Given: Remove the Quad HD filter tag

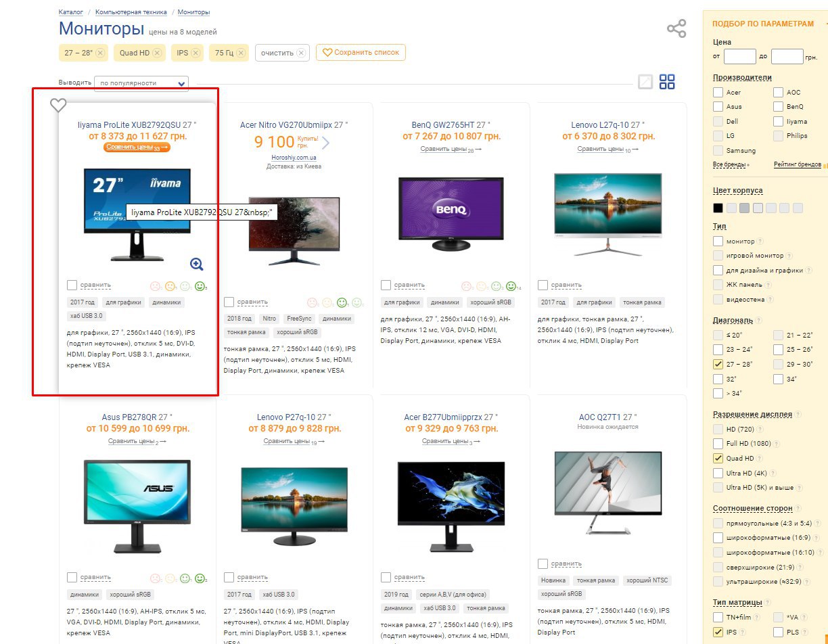Looking at the screenshot, I should pyautogui.click(x=157, y=53).
